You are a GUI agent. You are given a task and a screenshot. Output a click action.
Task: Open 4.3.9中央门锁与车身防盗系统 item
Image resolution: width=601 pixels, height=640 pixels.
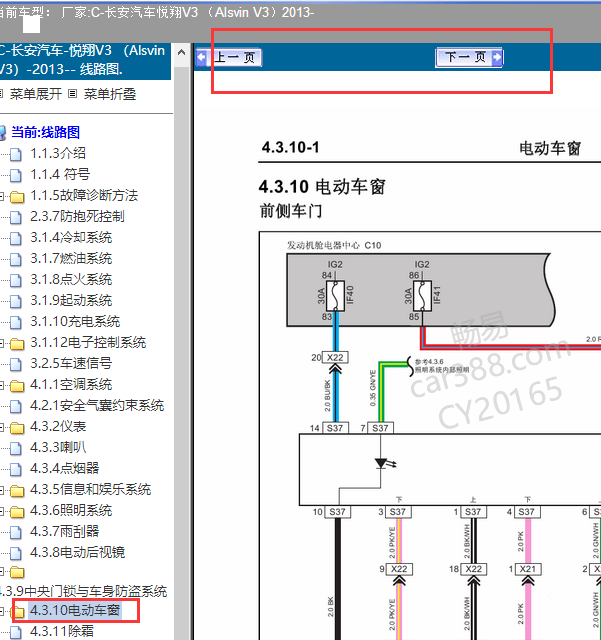point(83,591)
